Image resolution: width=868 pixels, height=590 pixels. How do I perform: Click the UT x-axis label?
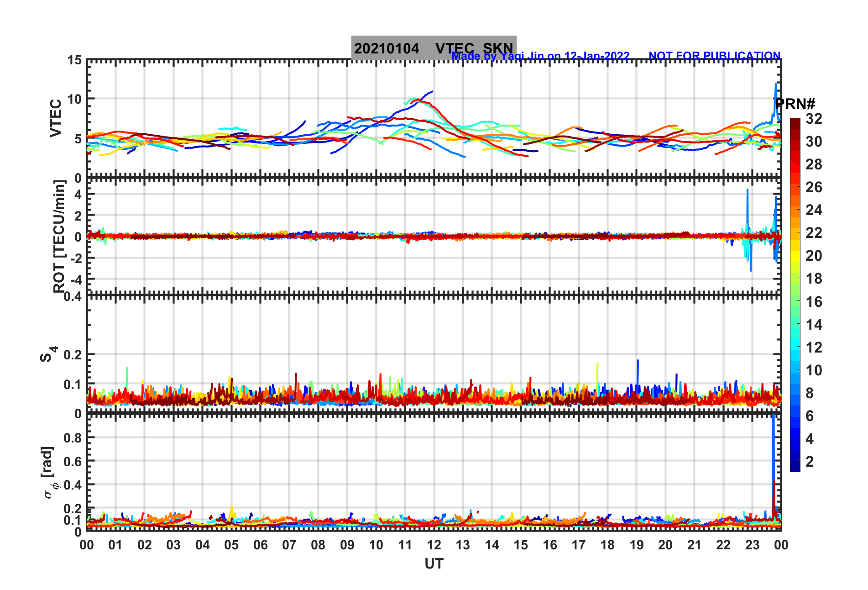tap(434, 564)
